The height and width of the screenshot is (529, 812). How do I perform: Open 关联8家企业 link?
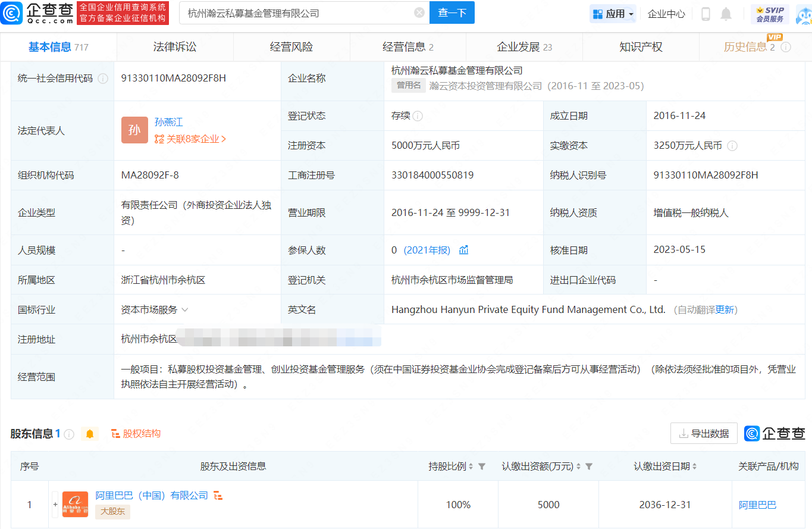click(x=190, y=139)
